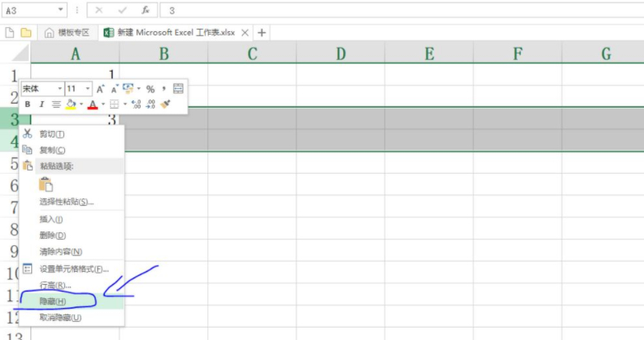Open the font name 宋体 dropdown

59,89
